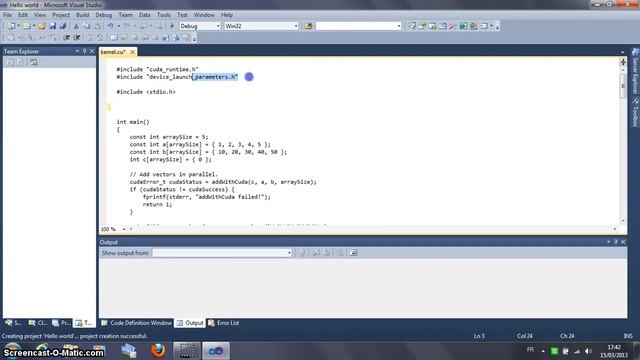Switch to the Property Manager tab
Image resolution: width=640 pixels, height=360 pixels.
click(x=62, y=323)
